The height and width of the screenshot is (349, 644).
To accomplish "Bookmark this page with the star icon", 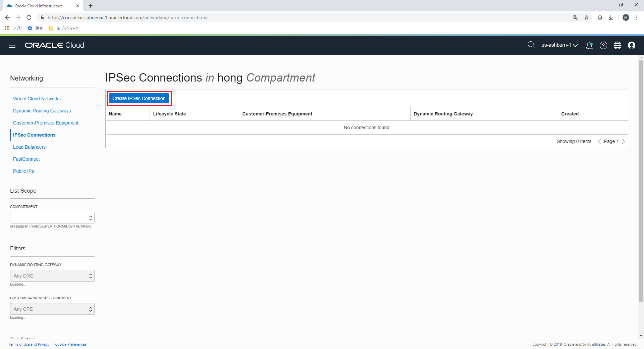I will [x=587, y=17].
